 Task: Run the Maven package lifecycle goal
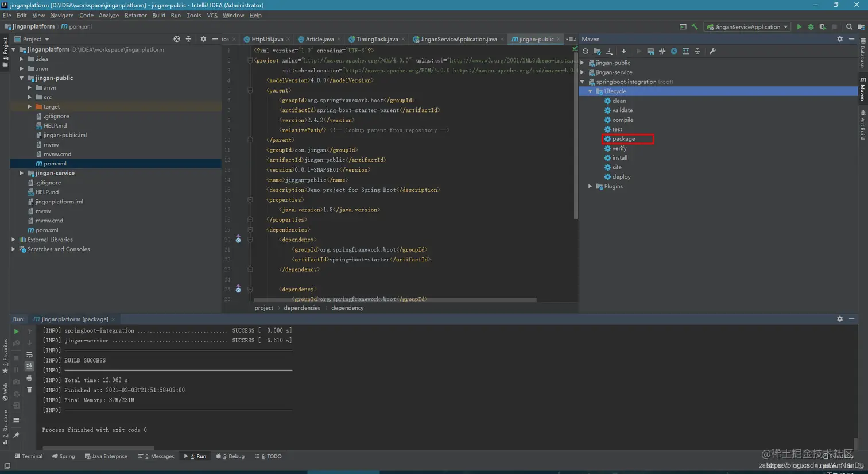pyautogui.click(x=623, y=139)
